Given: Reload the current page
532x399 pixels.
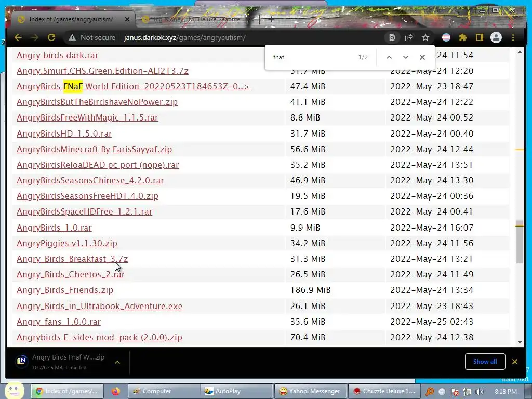Looking at the screenshot, I should (51, 37).
